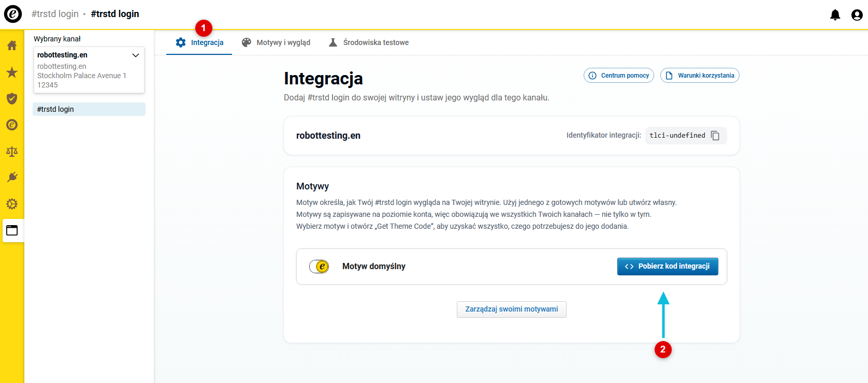Click Centrum pomocy button
Viewport: 868px width, 383px height.
(x=619, y=76)
